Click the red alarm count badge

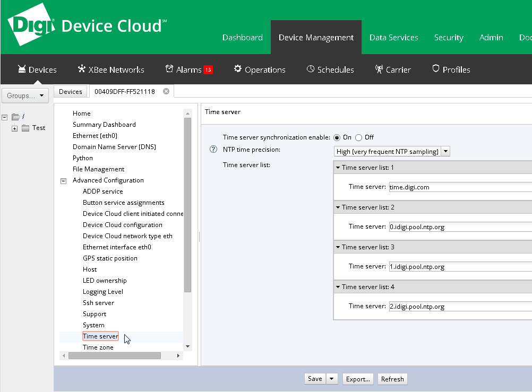[x=208, y=70]
